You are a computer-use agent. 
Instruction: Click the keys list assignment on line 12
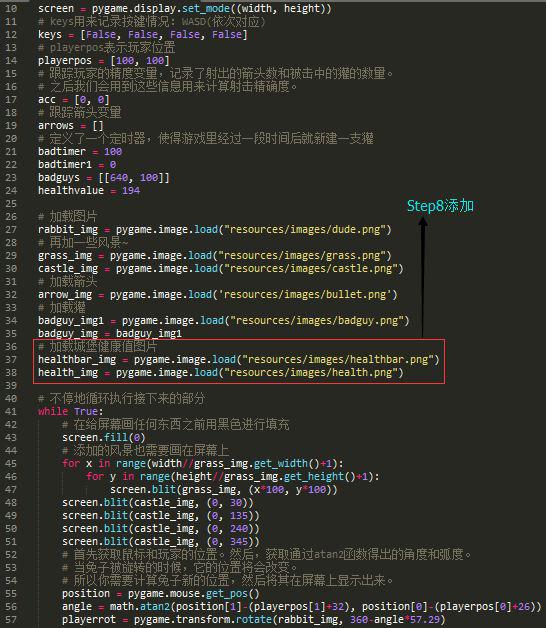pos(143,35)
